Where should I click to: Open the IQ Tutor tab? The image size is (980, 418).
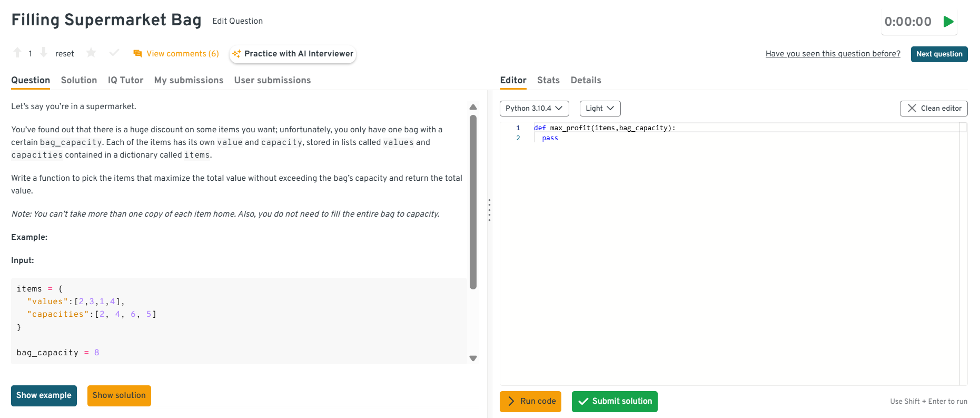coord(125,80)
